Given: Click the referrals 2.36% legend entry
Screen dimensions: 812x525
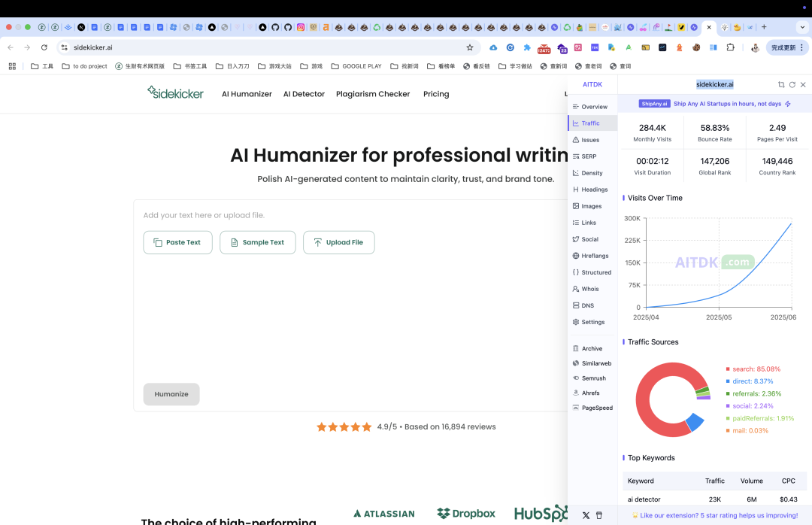Looking at the screenshot, I should click(x=753, y=394).
